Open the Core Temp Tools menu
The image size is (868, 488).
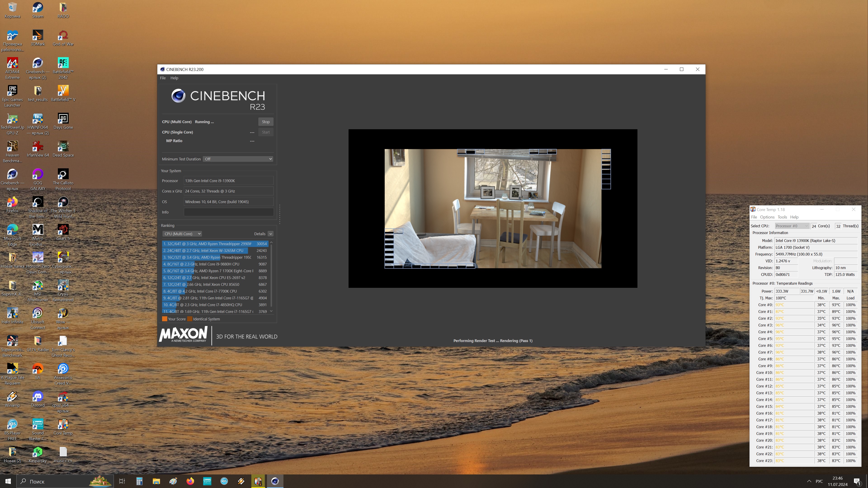[782, 217]
